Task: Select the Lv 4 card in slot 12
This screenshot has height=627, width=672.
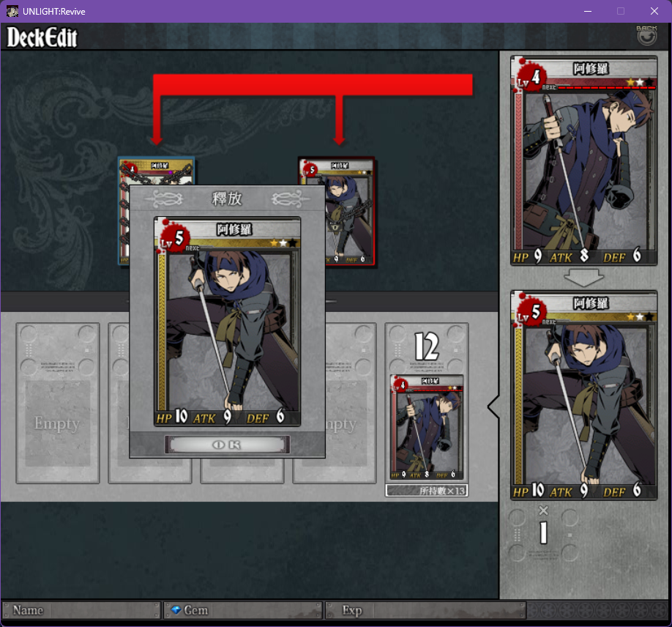Action: 427,427
